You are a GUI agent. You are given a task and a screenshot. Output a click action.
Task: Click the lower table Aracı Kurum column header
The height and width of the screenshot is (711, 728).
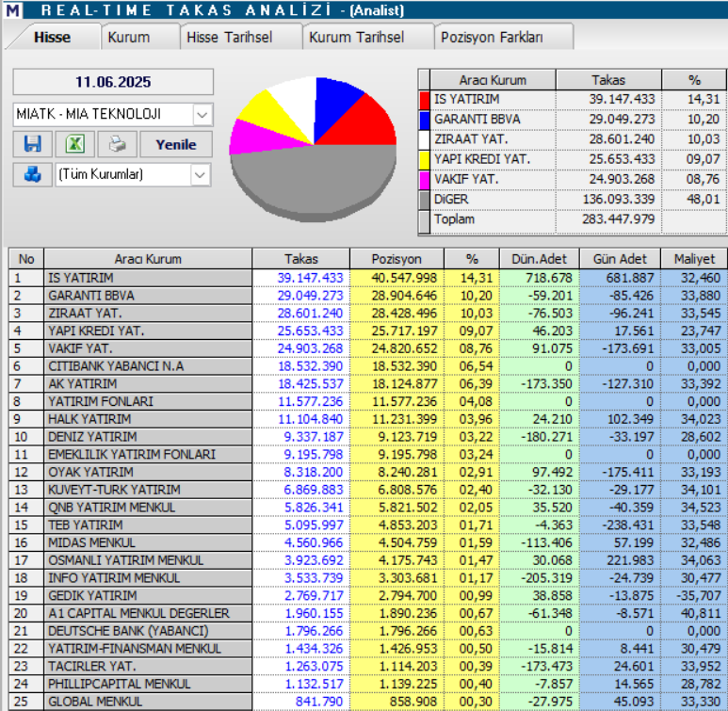(x=148, y=259)
